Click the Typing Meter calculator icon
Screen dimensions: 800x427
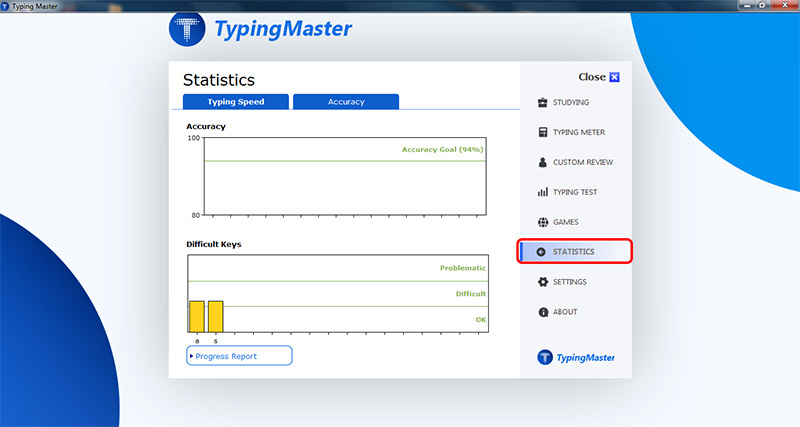[x=542, y=132]
